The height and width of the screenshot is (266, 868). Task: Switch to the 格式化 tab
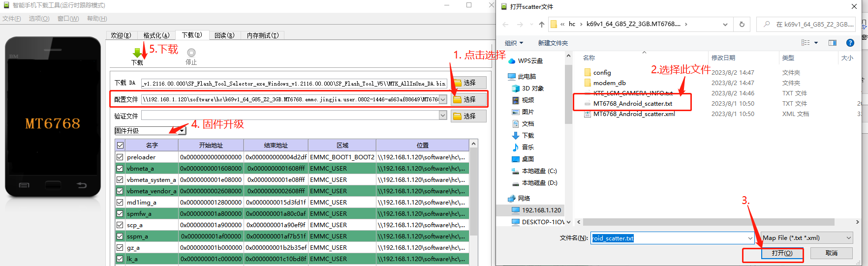click(156, 35)
